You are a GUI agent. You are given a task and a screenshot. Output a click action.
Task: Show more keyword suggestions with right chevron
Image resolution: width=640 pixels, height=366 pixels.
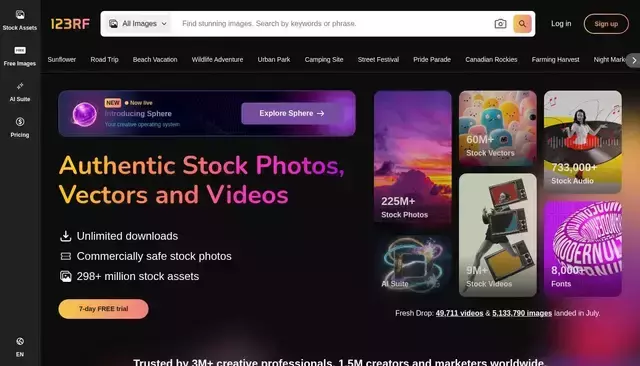pos(633,60)
